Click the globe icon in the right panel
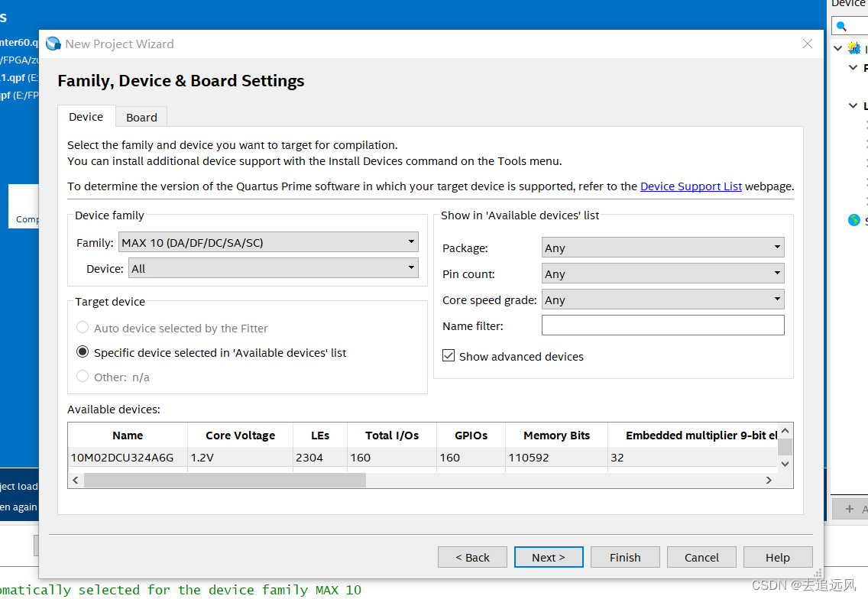This screenshot has width=868, height=599. pyautogui.click(x=854, y=220)
